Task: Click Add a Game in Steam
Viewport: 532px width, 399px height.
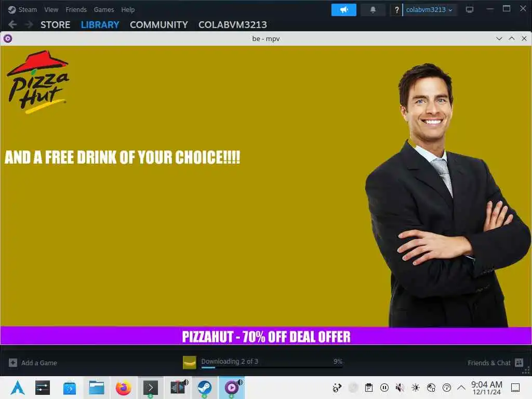Action: (x=33, y=363)
